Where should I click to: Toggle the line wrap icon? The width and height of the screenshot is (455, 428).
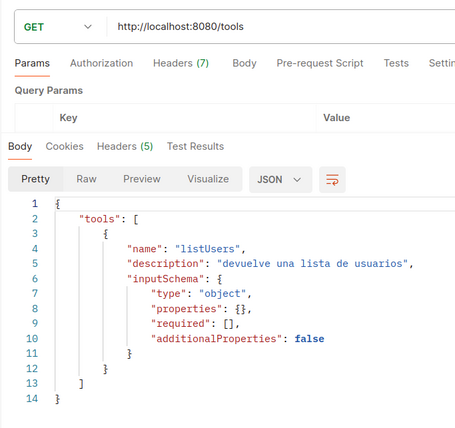332,180
